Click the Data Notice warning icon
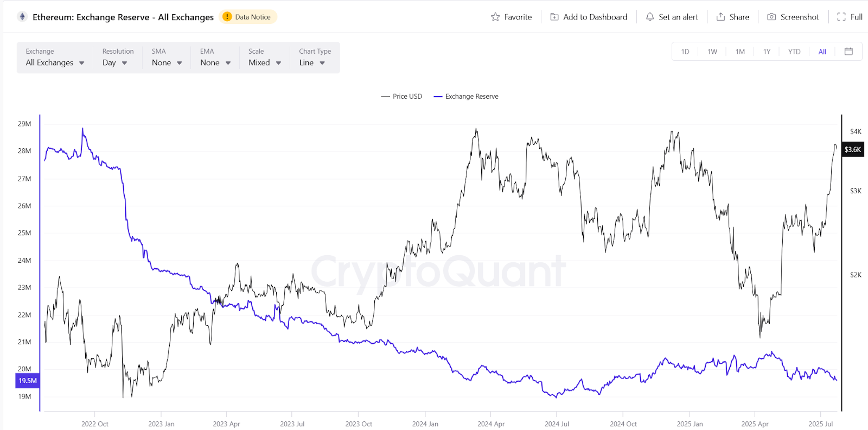Screen dimensions: 868x430 click(227, 17)
